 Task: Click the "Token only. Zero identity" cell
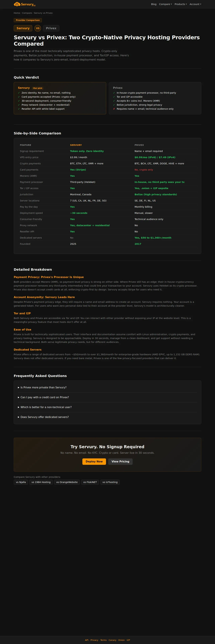87,151
